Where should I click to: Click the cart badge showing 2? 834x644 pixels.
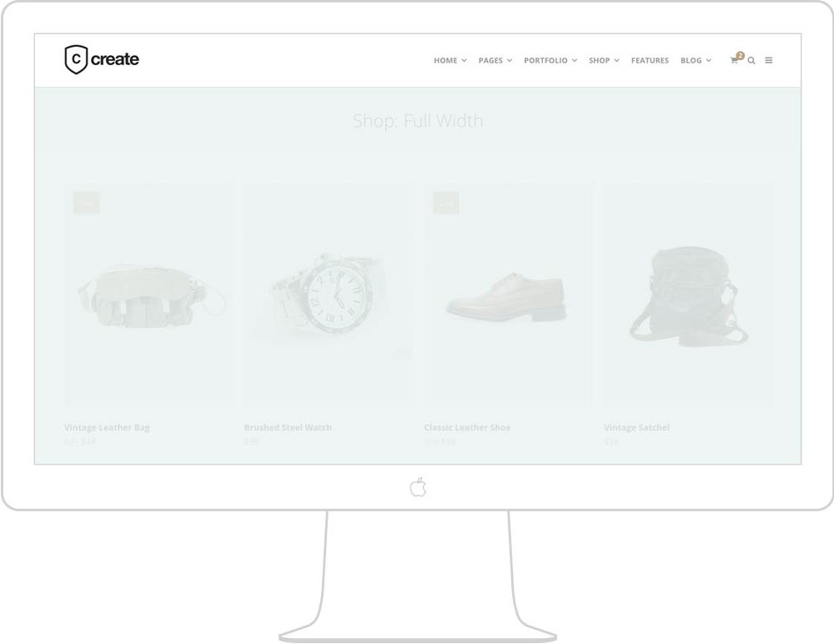tap(740, 55)
